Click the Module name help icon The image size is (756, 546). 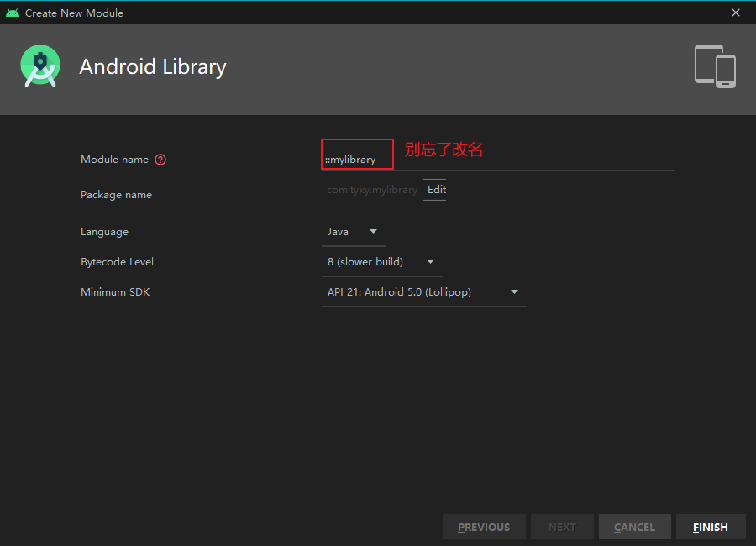coord(160,160)
